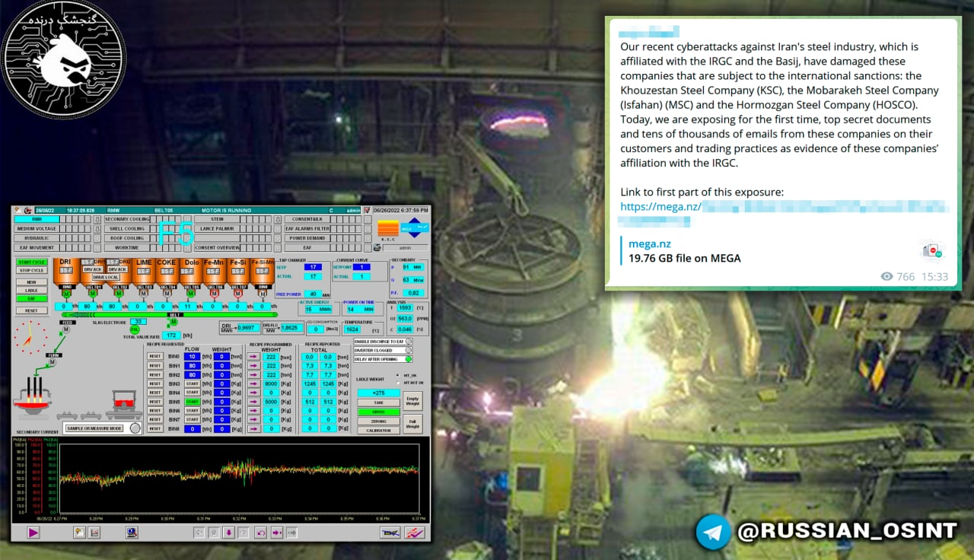974x560 pixels.
Task: Open the EAF ALARMS FILTER screen button
Action: [307, 228]
